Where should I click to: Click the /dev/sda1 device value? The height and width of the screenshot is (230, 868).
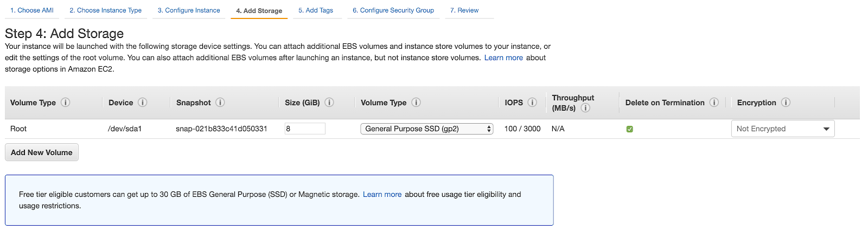125,129
